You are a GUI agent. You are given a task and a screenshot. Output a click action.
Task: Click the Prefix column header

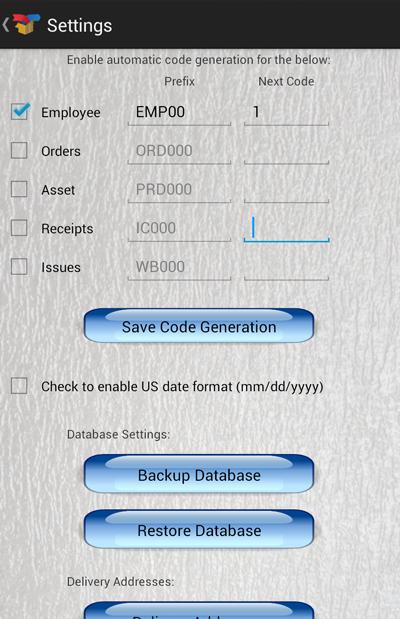(x=179, y=81)
